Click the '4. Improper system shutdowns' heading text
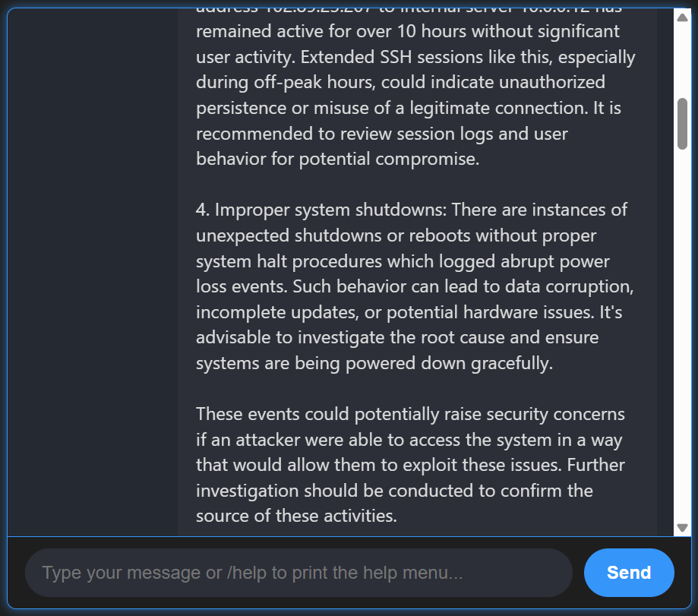The width and height of the screenshot is (698, 616). 321,210
